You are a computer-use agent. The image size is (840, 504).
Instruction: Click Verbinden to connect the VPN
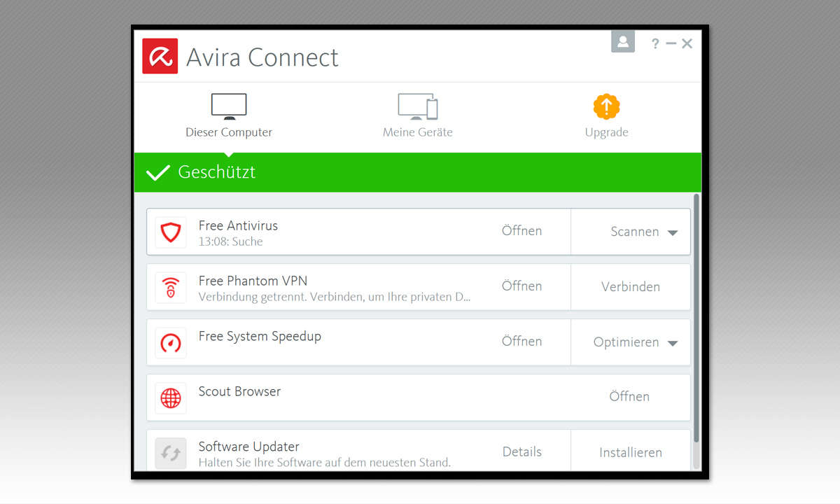[631, 287]
